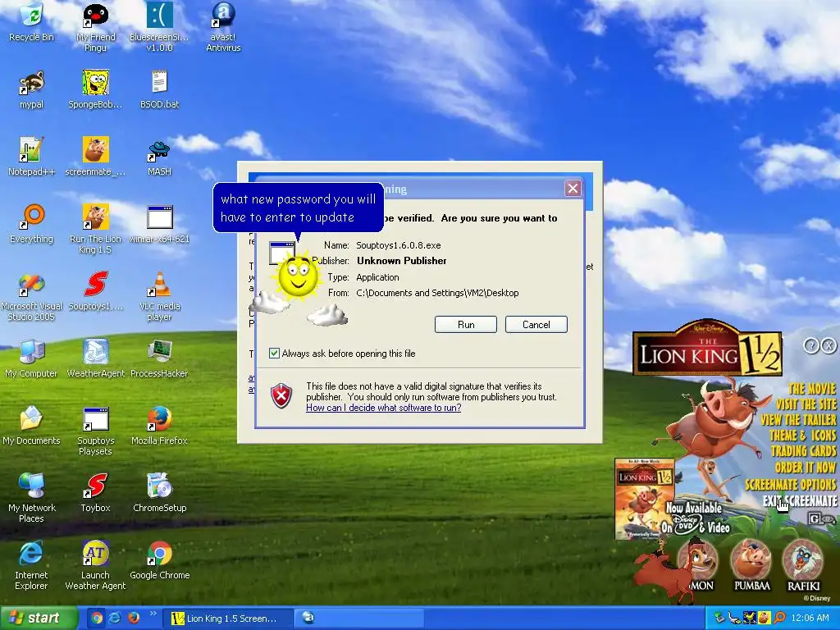The width and height of the screenshot is (840, 630).
Task: Click the Run button in the security warning
Action: pos(466,324)
